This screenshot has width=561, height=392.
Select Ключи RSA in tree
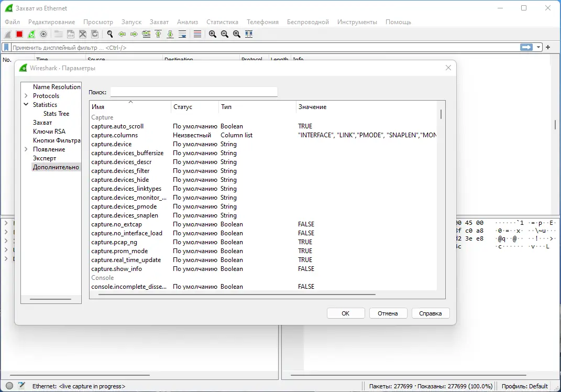coord(49,132)
